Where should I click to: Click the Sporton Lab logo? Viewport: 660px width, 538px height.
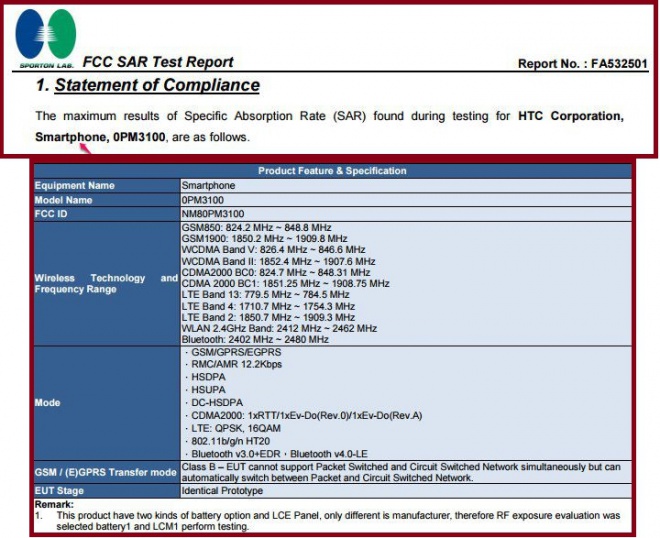tap(46, 38)
